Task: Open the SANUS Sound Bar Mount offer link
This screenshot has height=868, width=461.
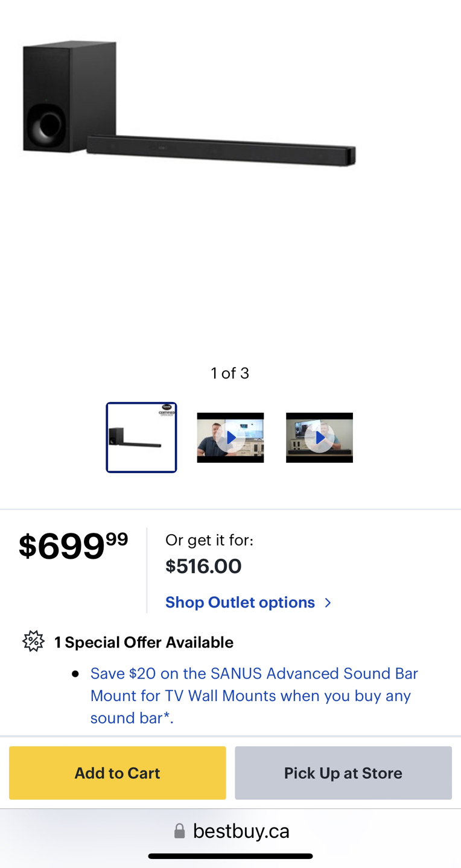Action: [x=254, y=696]
